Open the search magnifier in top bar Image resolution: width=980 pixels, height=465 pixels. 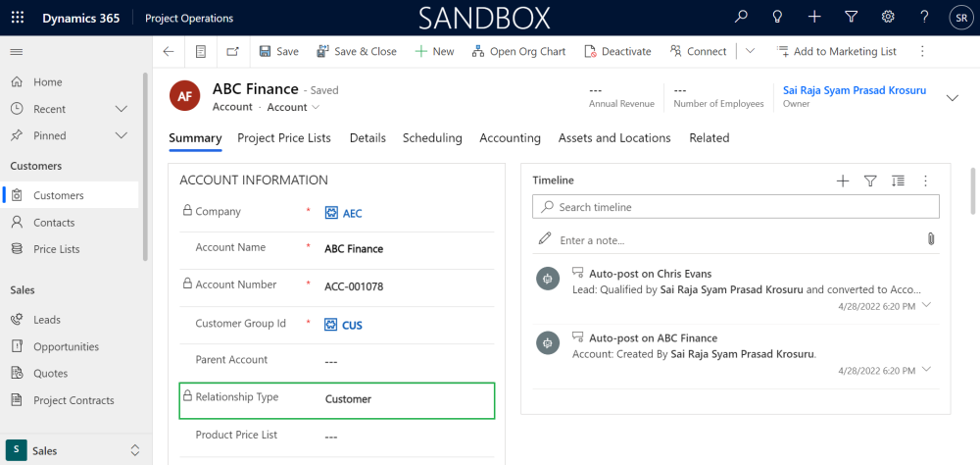(x=741, y=17)
